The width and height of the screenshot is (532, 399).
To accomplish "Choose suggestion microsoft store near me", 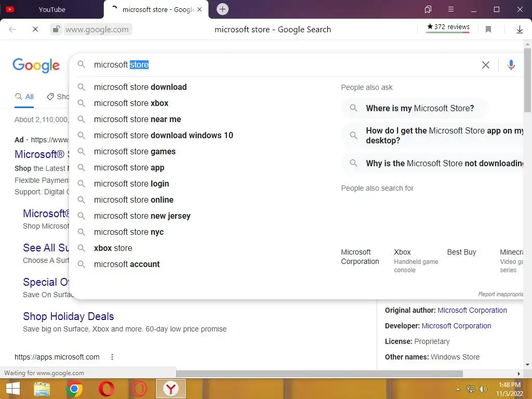I will tap(137, 119).
